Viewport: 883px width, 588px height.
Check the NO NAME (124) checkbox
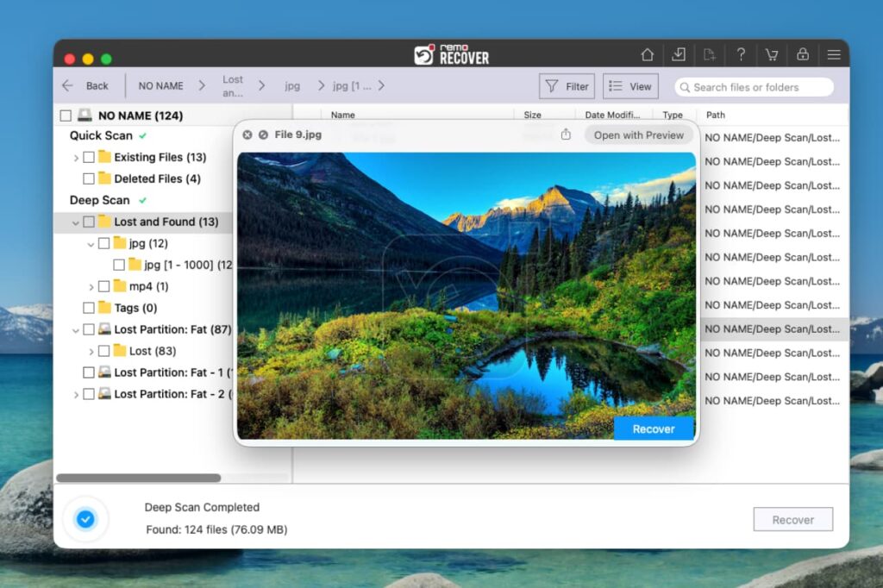click(x=66, y=116)
